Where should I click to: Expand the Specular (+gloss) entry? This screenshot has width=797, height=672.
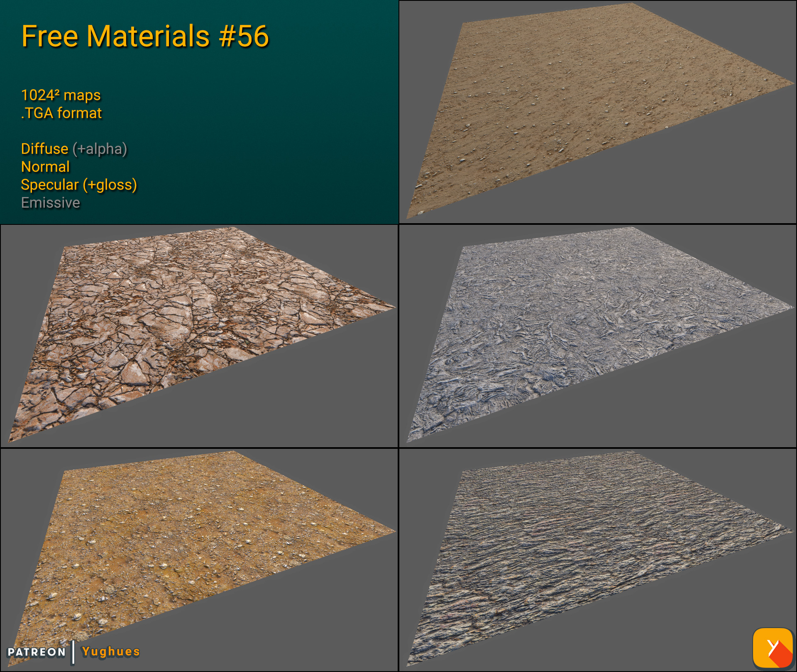pos(79,185)
